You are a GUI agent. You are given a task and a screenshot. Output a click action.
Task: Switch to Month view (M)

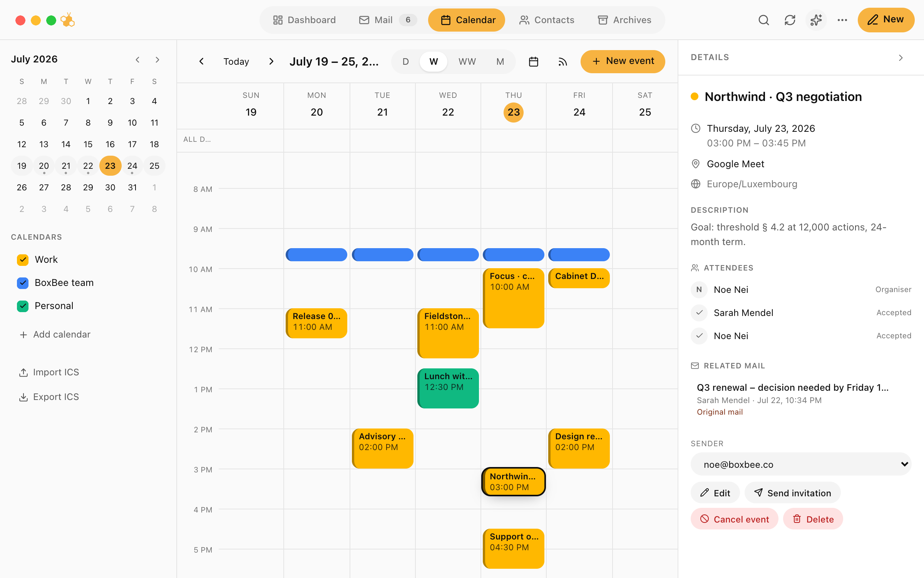500,62
